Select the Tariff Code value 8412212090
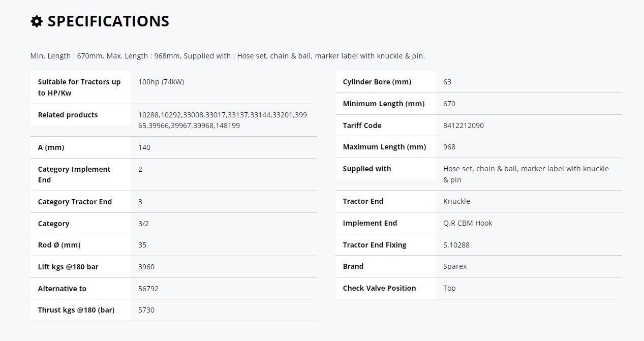Screen dimensions: 644x341 click(x=464, y=126)
